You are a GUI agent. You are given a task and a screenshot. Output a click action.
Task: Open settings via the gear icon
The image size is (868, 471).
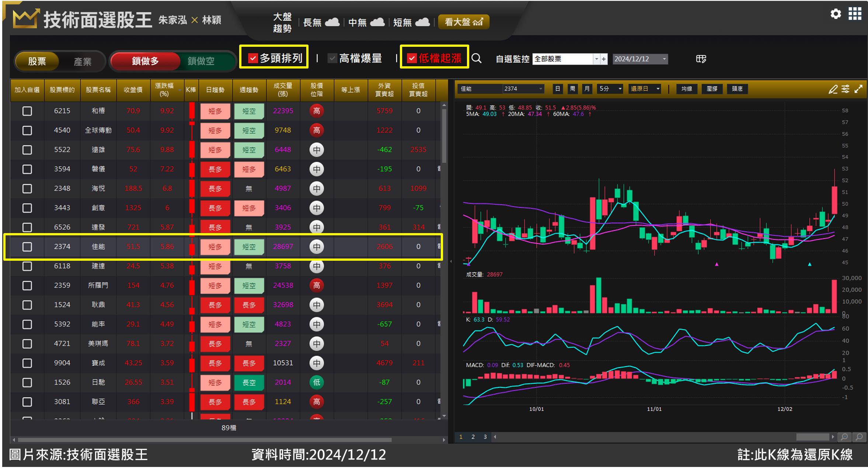pos(836,14)
